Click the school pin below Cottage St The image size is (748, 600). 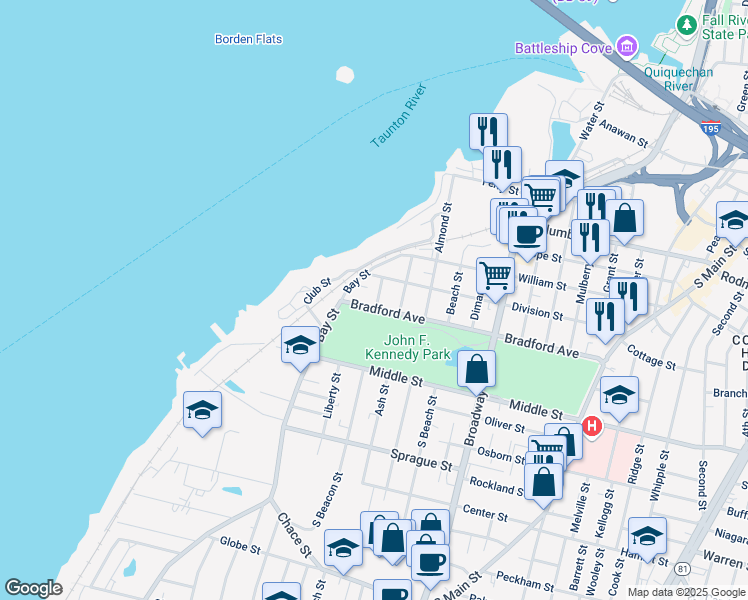pos(619,395)
